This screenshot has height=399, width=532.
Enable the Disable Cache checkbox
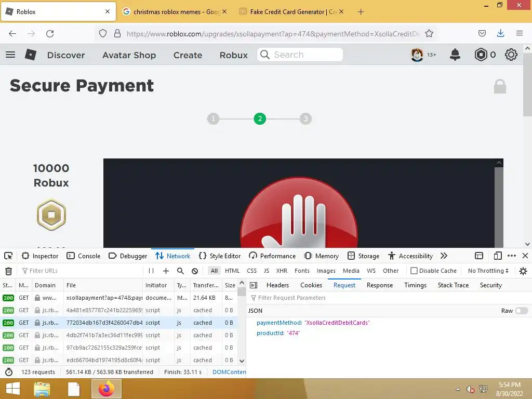pos(414,271)
